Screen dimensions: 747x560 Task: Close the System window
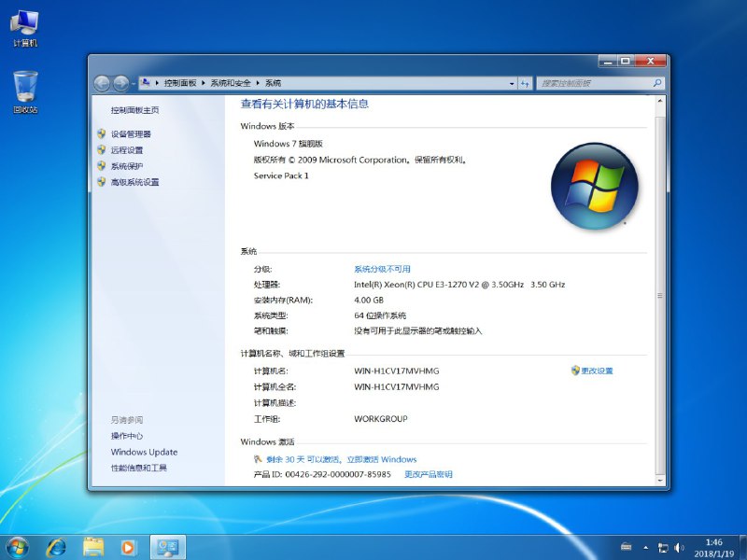[650, 62]
